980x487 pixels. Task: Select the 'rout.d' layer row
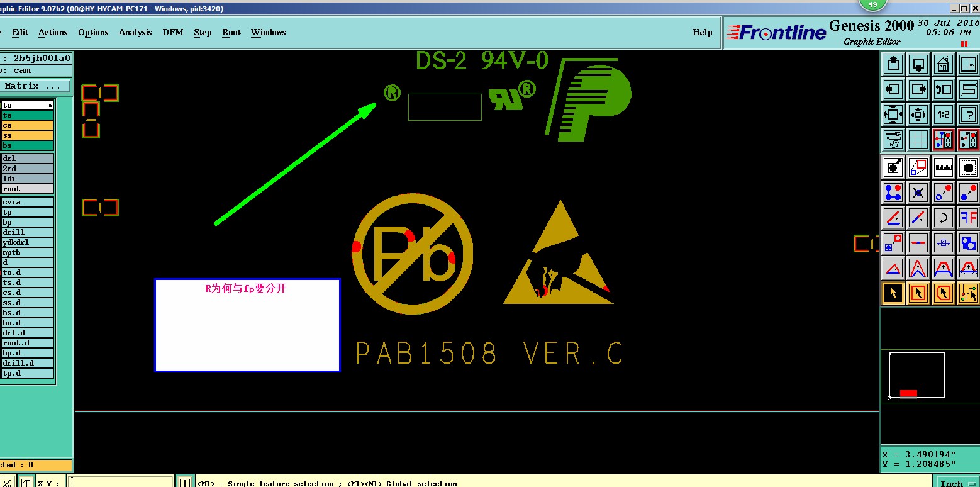pos(27,343)
